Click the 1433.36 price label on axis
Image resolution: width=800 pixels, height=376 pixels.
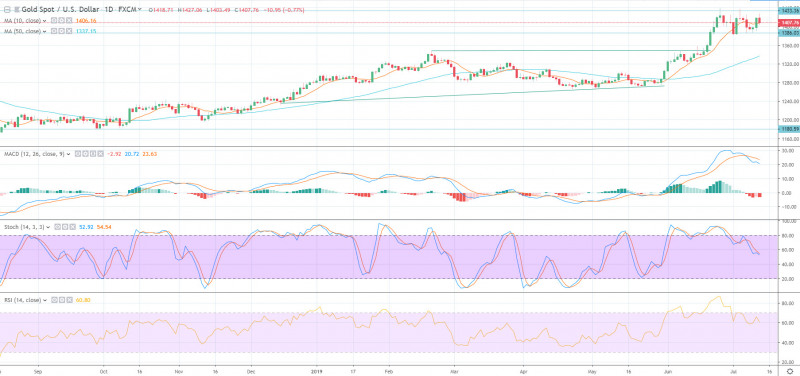pos(789,10)
